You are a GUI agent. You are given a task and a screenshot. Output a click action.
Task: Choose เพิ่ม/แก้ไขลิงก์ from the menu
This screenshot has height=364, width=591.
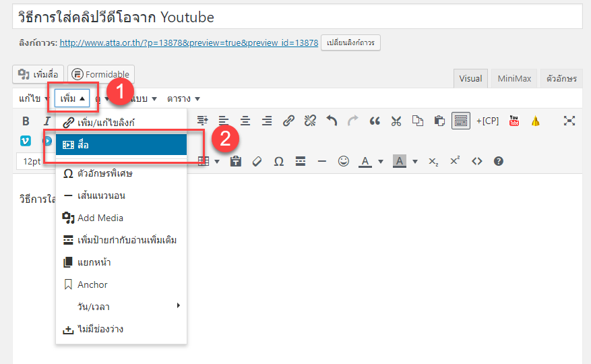click(x=121, y=123)
